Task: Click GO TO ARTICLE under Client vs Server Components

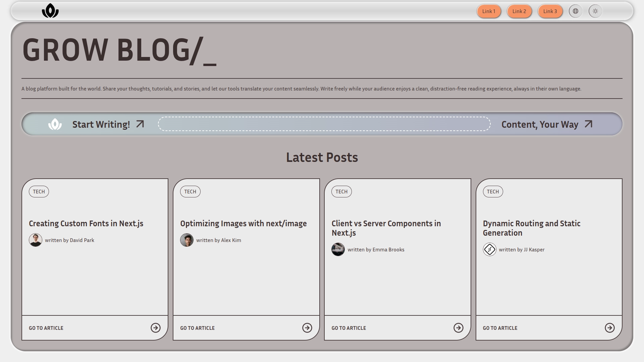Action: pyautogui.click(x=349, y=328)
